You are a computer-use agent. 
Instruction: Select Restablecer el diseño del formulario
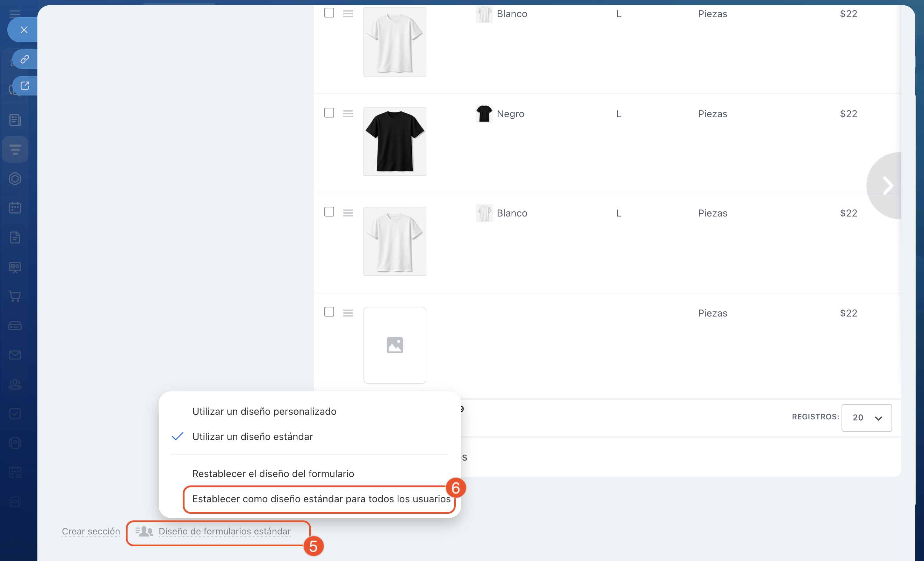coord(273,474)
